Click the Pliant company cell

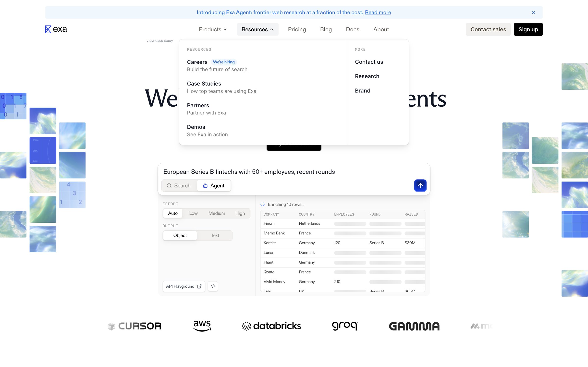(268, 262)
